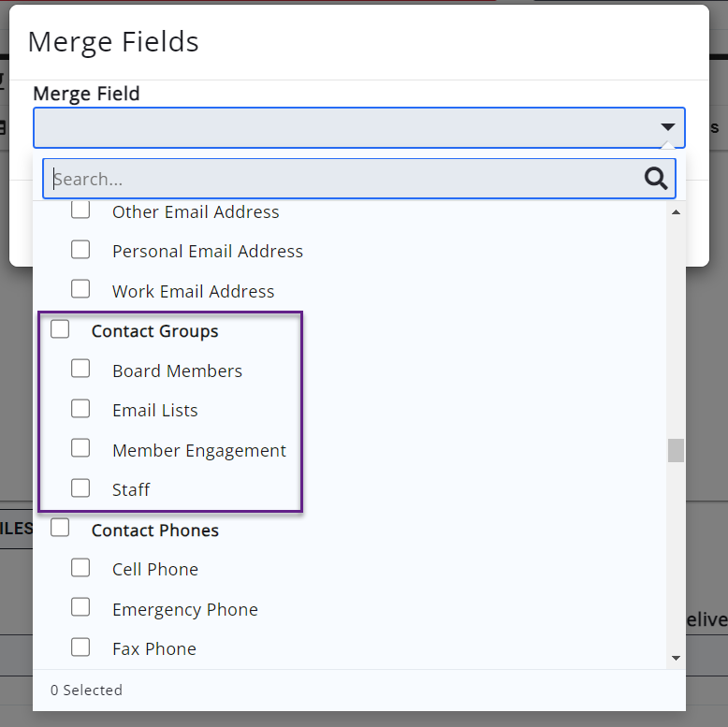The image size is (728, 727).
Task: Enable the Emergency Phone checkbox
Action: click(x=80, y=607)
